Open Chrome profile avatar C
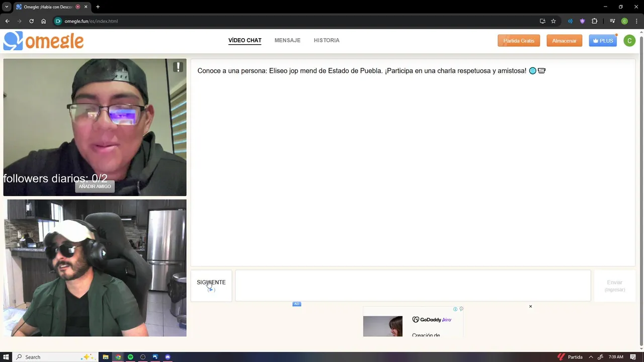Image resolution: width=644 pixels, height=362 pixels. [624, 21]
